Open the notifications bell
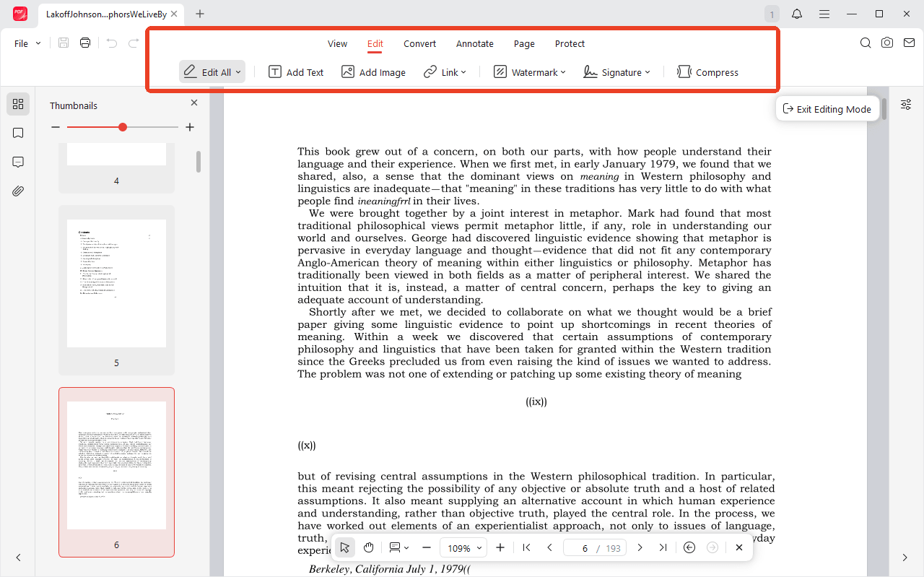 [797, 14]
